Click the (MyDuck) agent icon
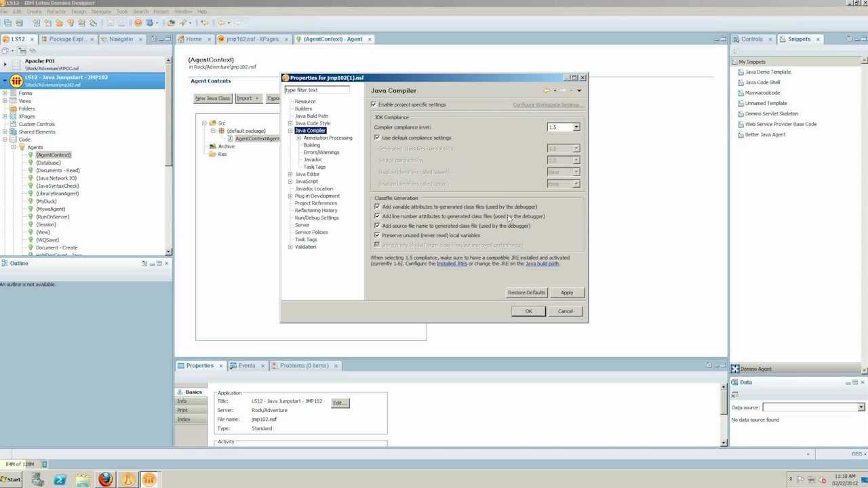 coord(31,201)
